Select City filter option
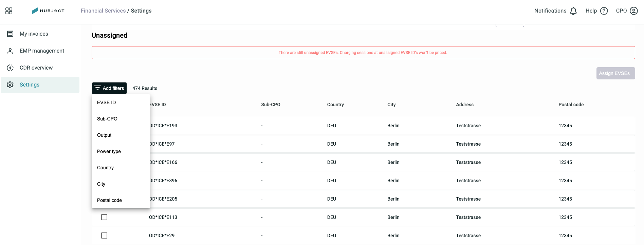The height and width of the screenshot is (245, 644). (x=121, y=184)
